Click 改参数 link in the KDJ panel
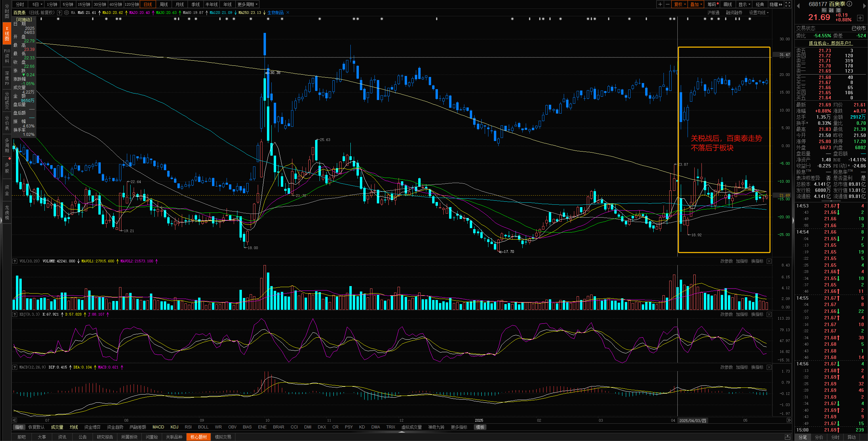This screenshot has width=868, height=441. click(x=727, y=314)
